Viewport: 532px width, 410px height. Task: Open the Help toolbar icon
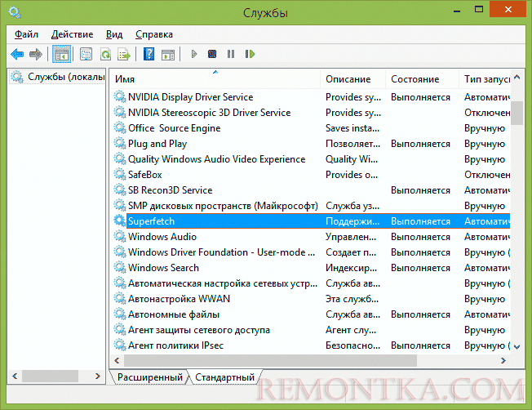[149, 55]
